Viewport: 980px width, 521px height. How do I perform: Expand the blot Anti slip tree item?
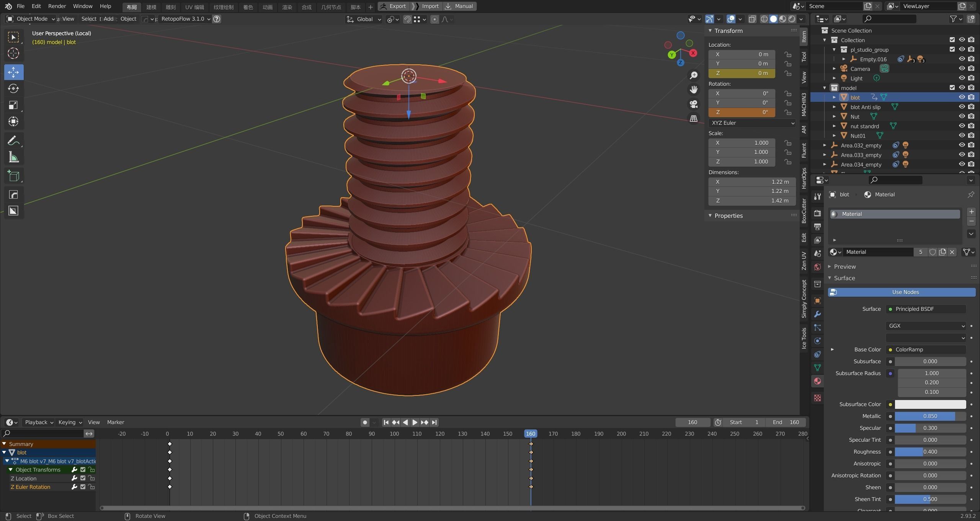click(x=834, y=107)
